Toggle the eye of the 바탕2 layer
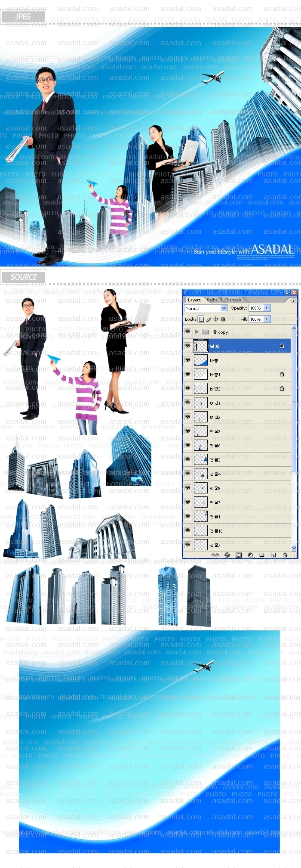The width and height of the screenshot is (301, 868). (187, 388)
